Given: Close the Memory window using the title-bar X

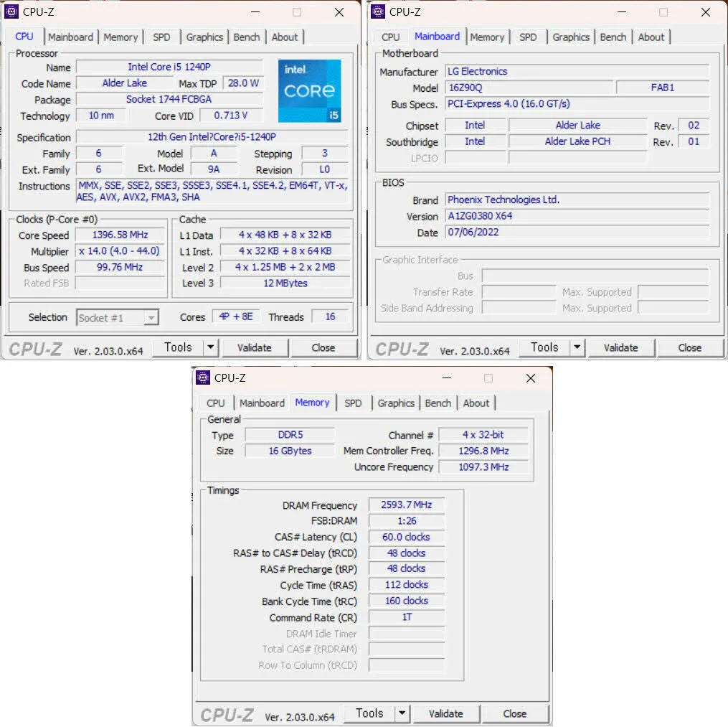Looking at the screenshot, I should (x=530, y=378).
